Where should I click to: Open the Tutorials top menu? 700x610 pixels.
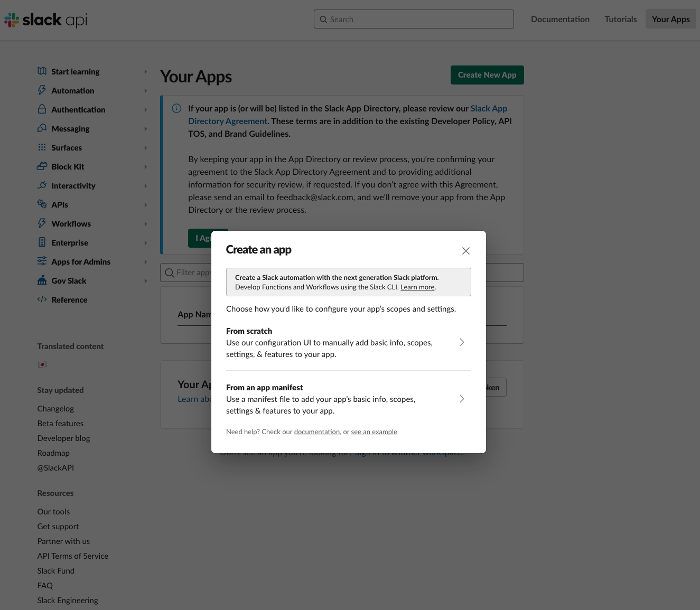[621, 19]
